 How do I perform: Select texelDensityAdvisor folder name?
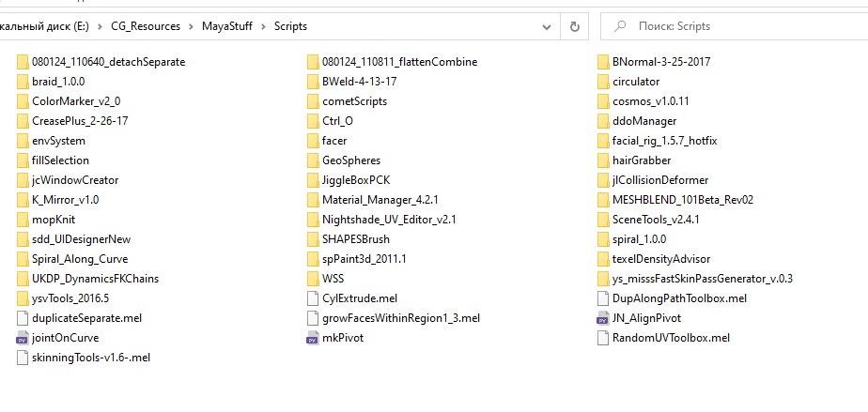point(661,259)
